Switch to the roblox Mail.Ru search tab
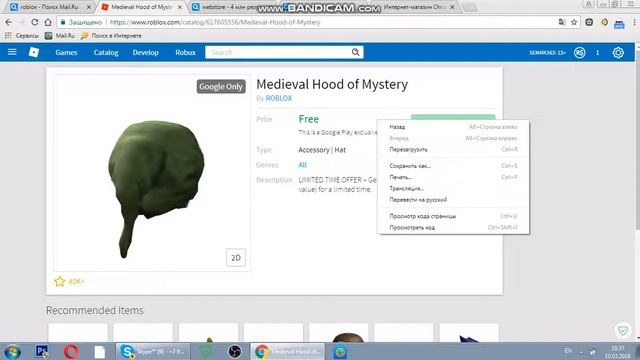This screenshot has height=360, width=640. (x=51, y=7)
